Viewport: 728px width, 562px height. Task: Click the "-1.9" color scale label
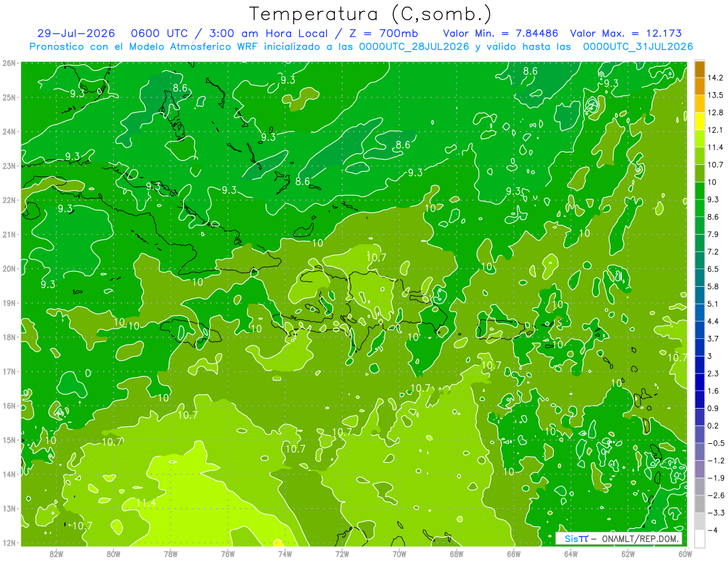pyautogui.click(x=716, y=477)
